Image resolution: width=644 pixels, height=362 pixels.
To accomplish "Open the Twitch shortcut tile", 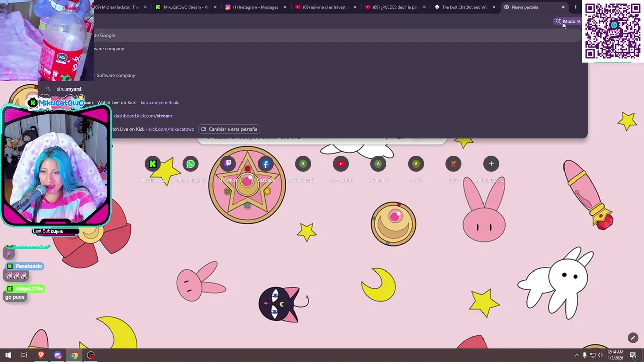I will [x=228, y=164].
